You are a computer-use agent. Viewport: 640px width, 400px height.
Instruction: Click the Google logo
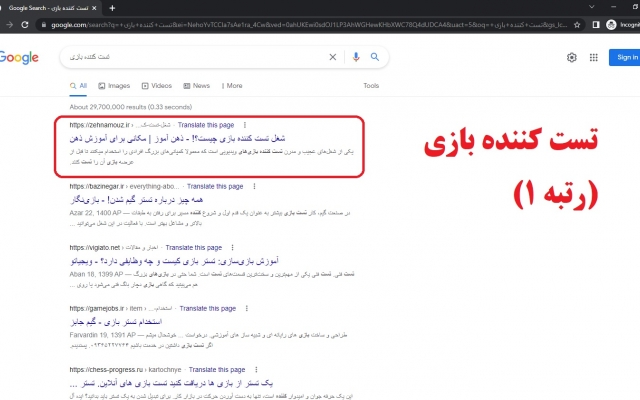(x=19, y=58)
